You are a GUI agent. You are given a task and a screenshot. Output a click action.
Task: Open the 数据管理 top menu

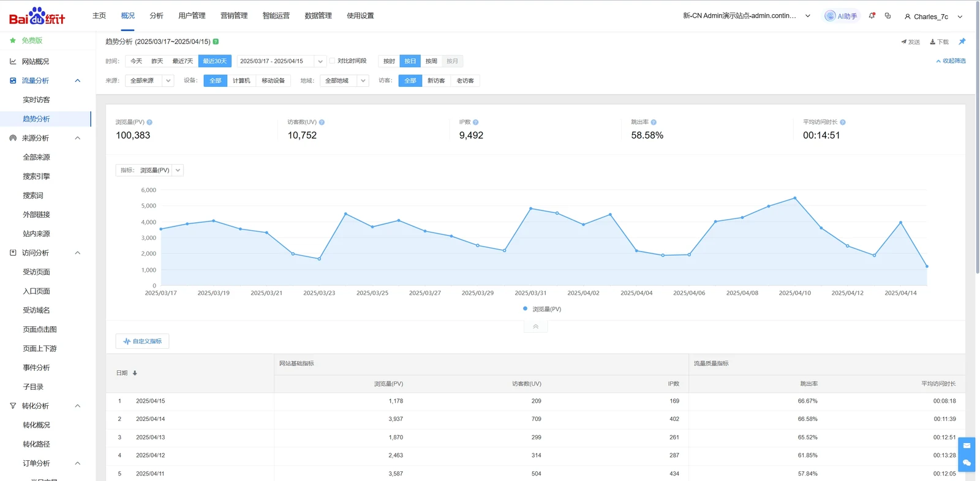318,16
